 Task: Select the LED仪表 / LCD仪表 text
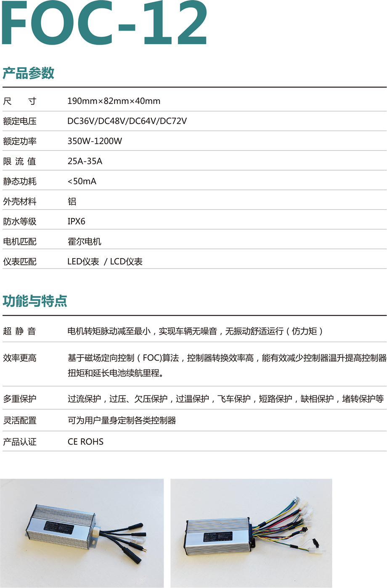105,261
